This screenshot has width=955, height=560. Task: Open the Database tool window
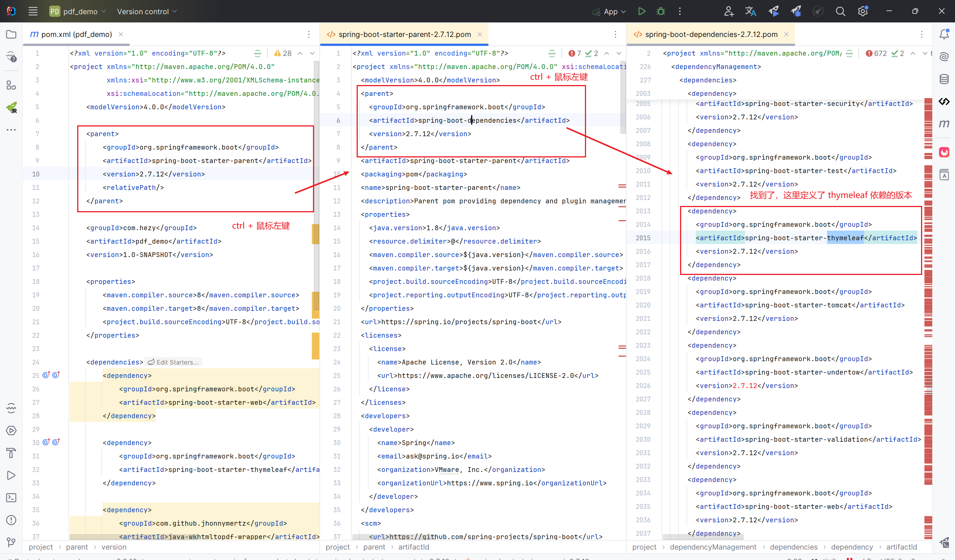(944, 79)
